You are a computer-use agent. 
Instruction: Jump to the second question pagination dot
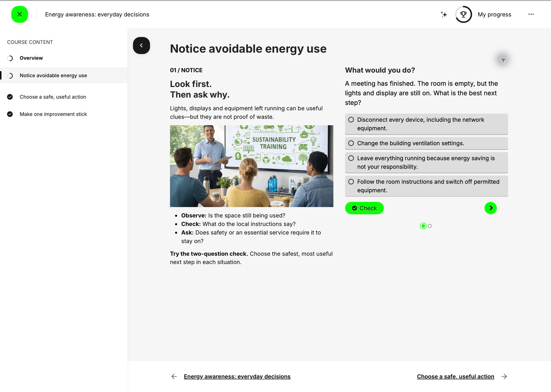pos(430,226)
